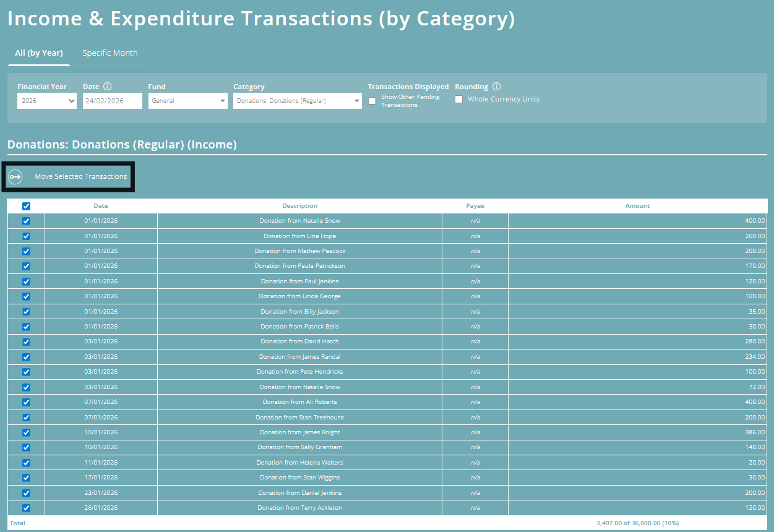Open the Financial Year dropdown
774x532 pixels.
coord(46,100)
